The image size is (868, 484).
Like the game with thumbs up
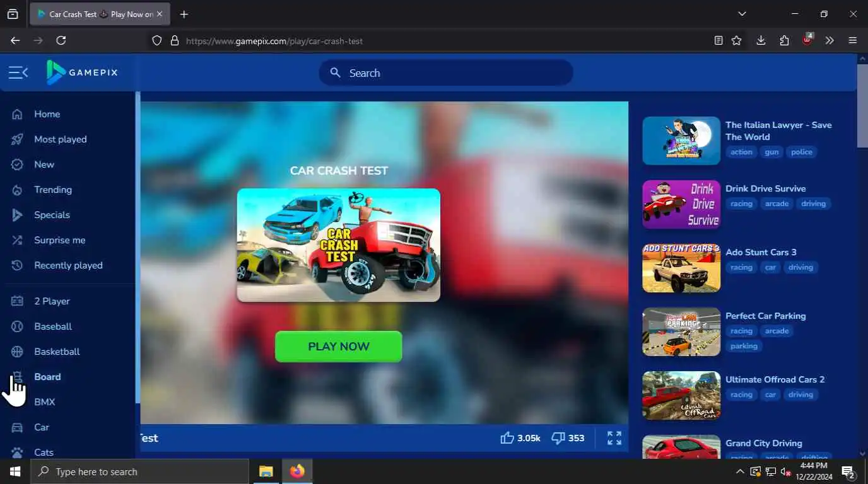click(507, 437)
